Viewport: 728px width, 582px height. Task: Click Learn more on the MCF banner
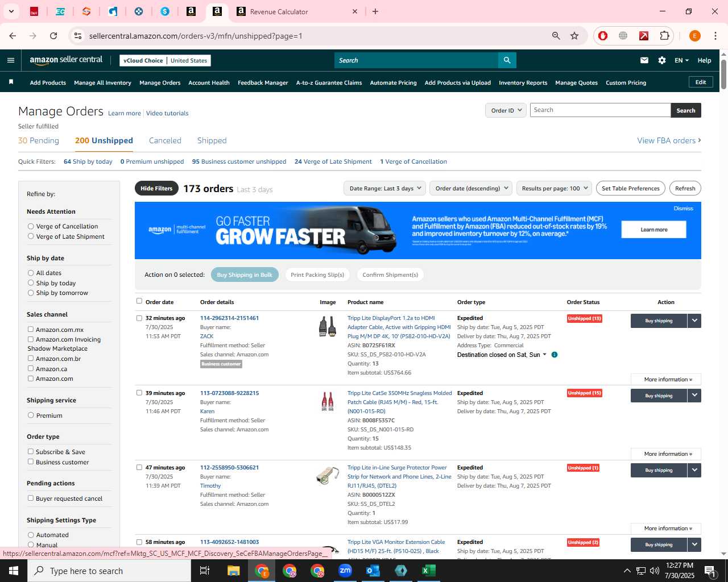coord(653,230)
